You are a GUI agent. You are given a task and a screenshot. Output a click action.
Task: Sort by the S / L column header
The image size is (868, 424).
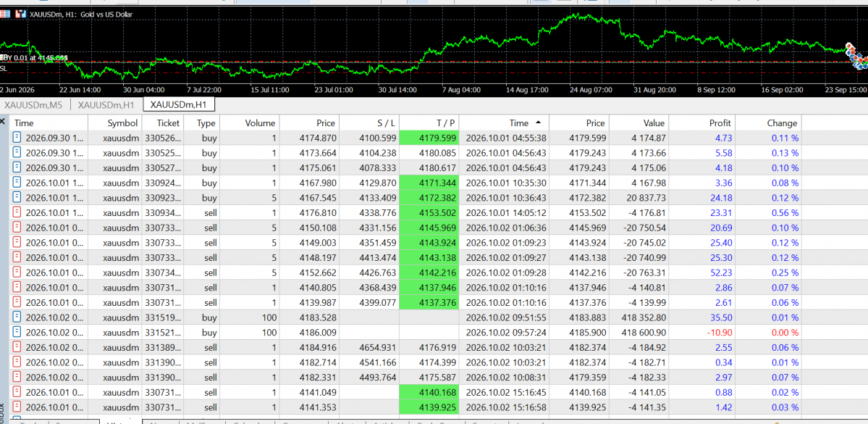[369, 123]
